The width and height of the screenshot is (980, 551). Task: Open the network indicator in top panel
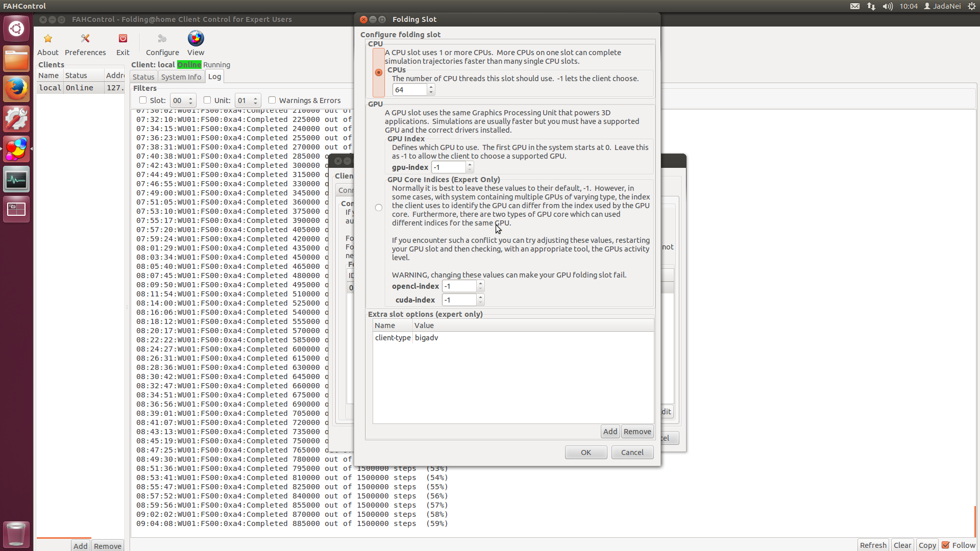871,6
